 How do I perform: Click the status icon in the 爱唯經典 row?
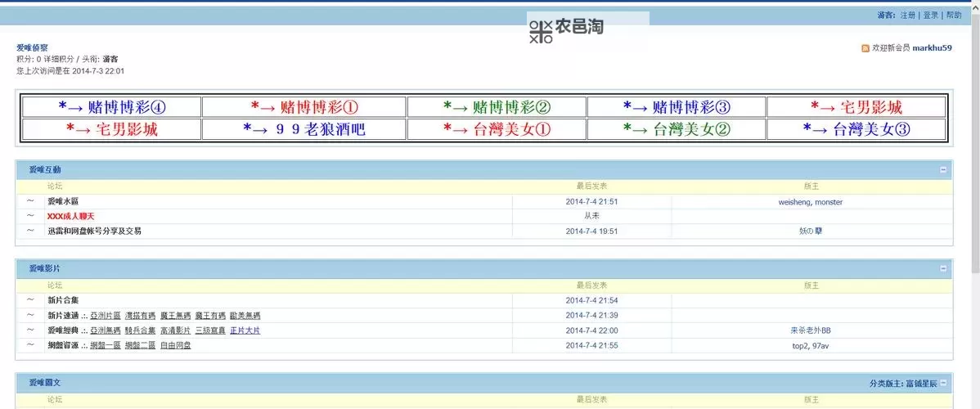click(30, 330)
